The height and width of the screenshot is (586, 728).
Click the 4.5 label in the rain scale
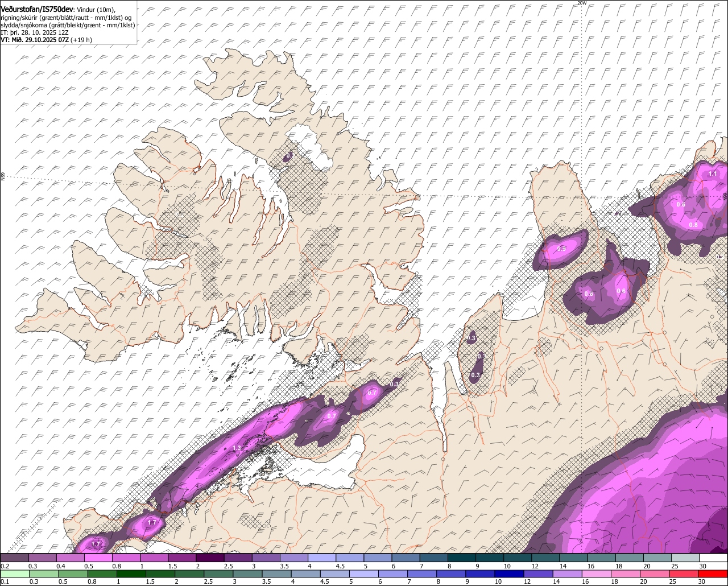coord(324,581)
